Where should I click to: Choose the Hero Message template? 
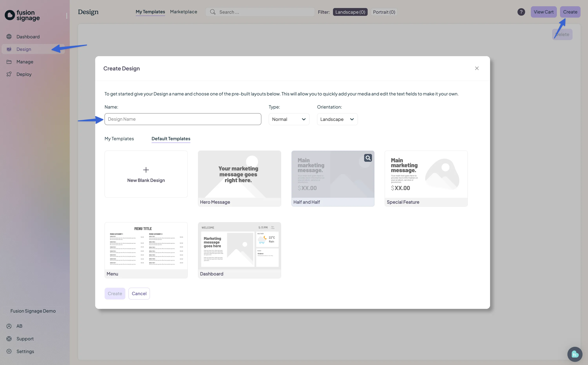(x=239, y=179)
